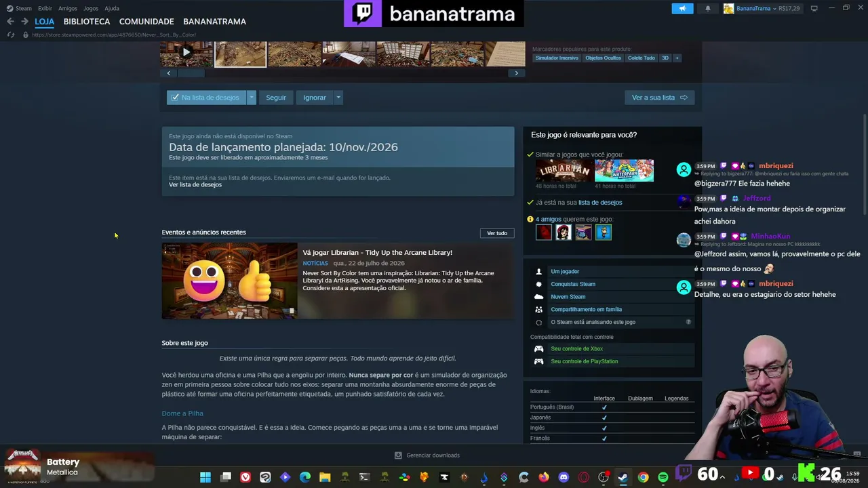
Task: Toggle the Ignorar button
Action: point(315,98)
